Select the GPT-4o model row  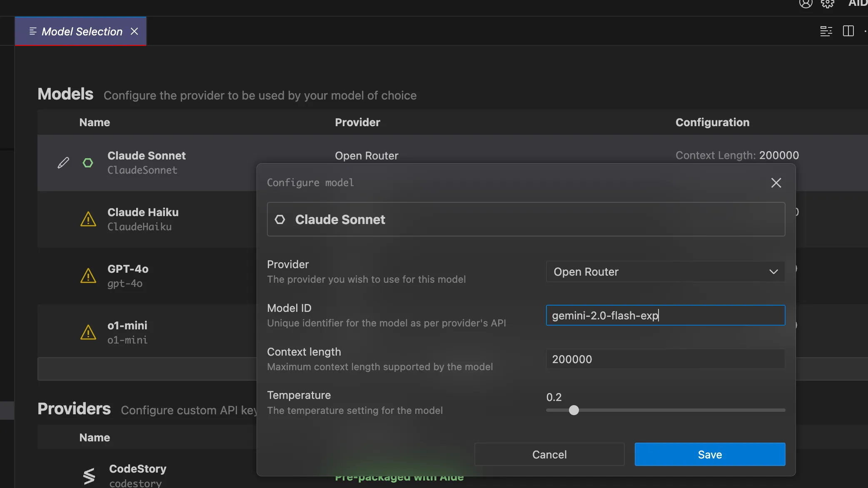pos(147,276)
